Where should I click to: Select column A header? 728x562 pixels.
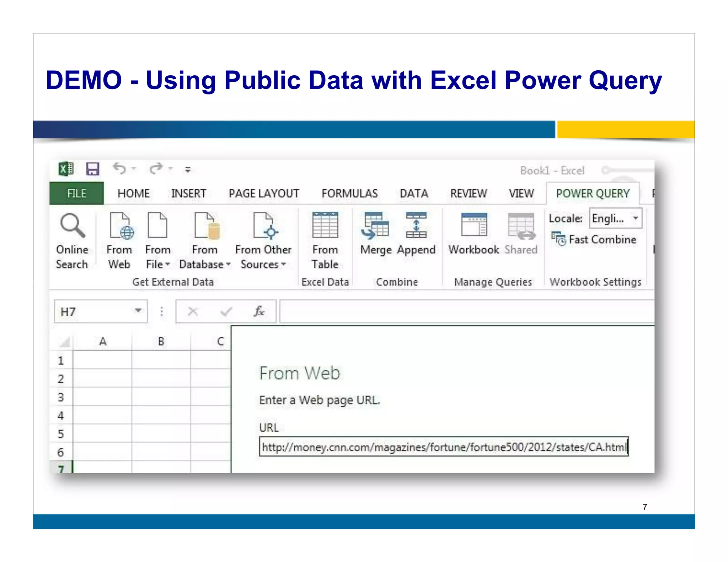click(103, 341)
